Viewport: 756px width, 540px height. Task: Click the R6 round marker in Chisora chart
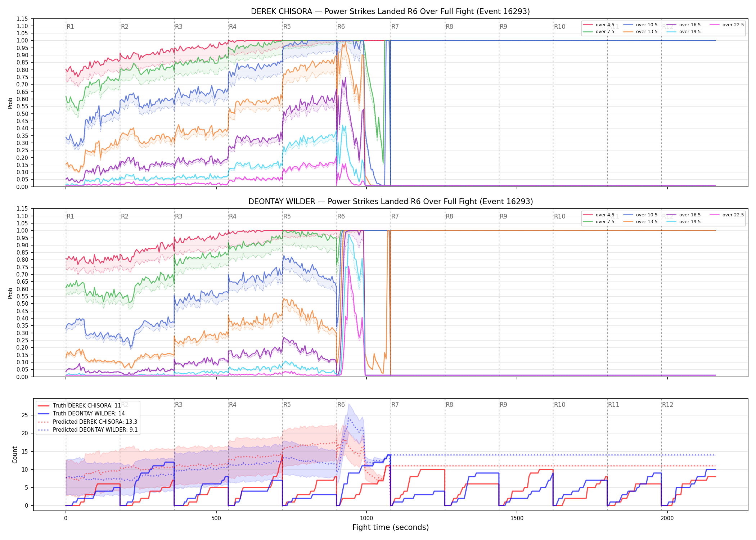(341, 27)
